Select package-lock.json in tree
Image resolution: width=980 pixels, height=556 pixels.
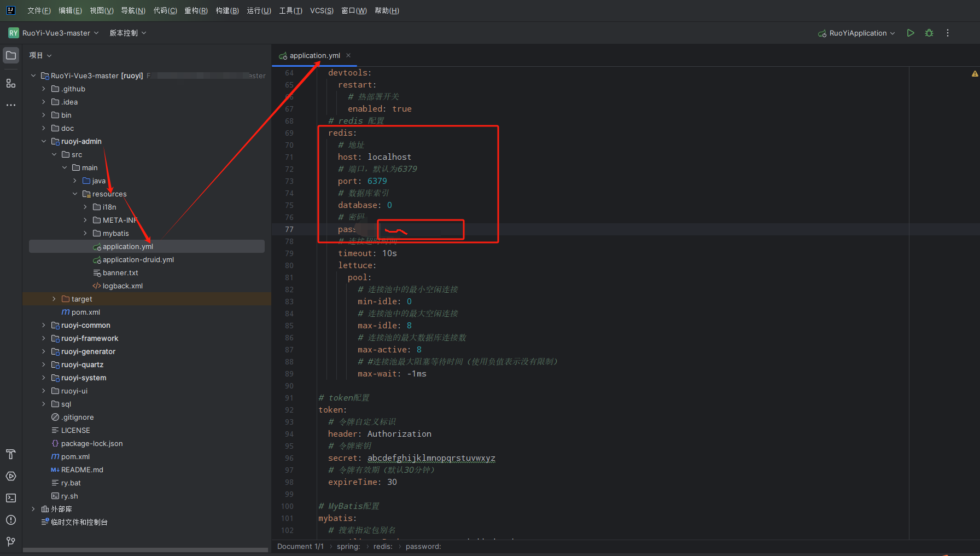point(92,443)
